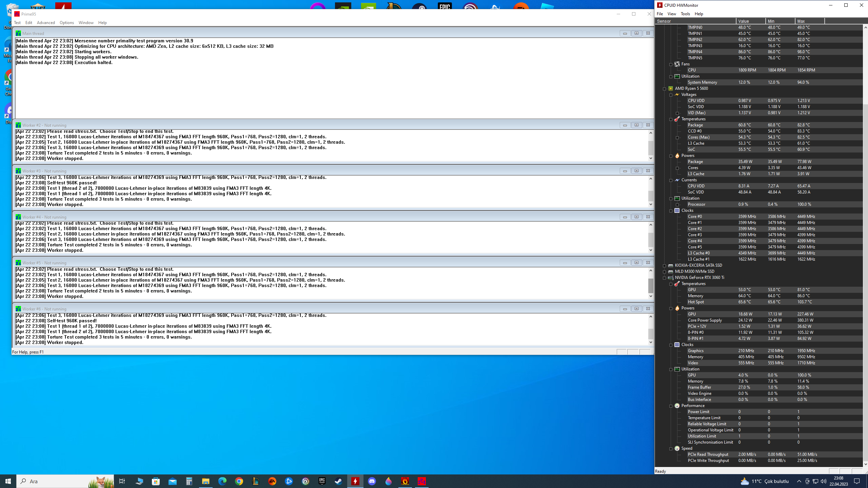Launch Microsoft Edge from taskbar
868x488 pixels.
click(222, 481)
